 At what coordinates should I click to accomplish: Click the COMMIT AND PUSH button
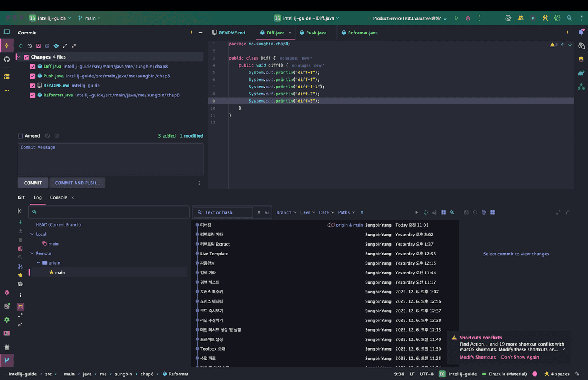78,183
